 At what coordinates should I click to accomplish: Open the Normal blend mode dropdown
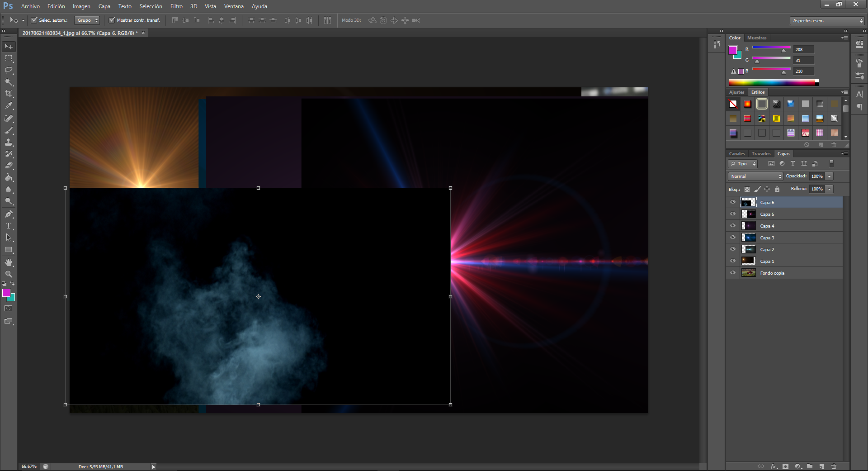(x=755, y=176)
